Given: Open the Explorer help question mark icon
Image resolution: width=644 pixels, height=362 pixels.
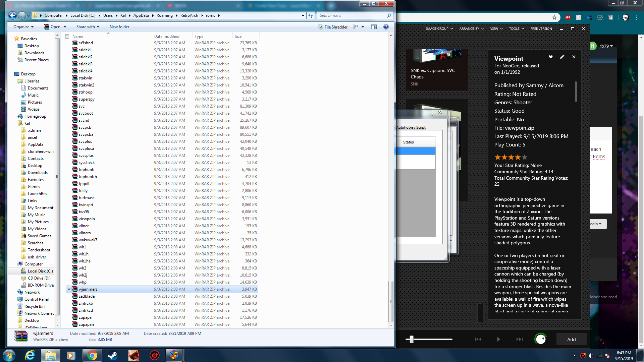Looking at the screenshot, I should coord(386,27).
